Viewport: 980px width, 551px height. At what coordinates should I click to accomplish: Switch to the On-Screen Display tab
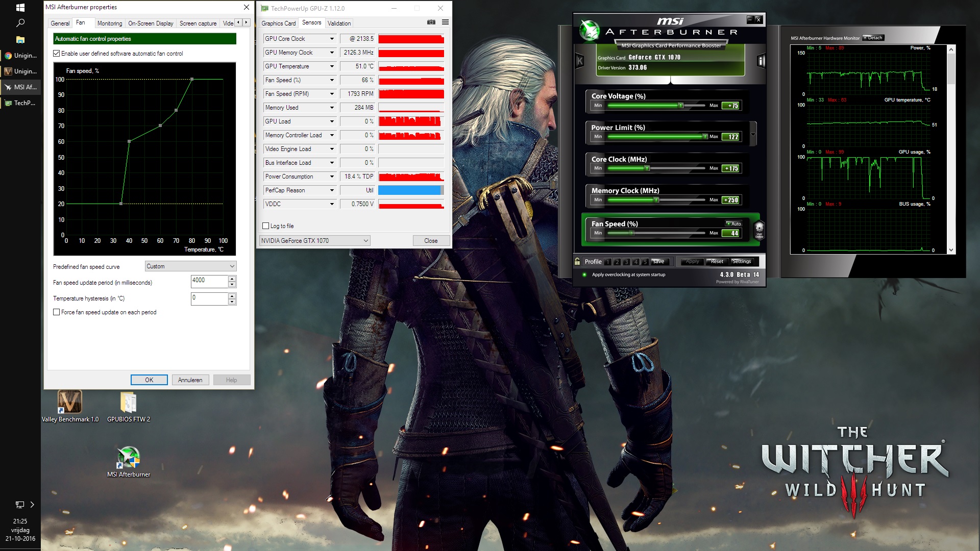[151, 23]
